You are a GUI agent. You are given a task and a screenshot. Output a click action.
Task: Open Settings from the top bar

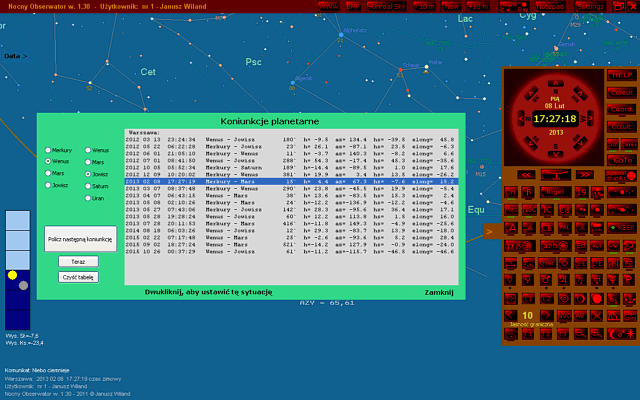click(590, 6)
